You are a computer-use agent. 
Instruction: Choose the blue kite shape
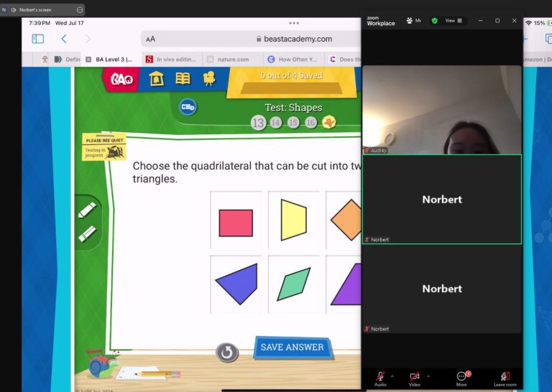[236, 284]
